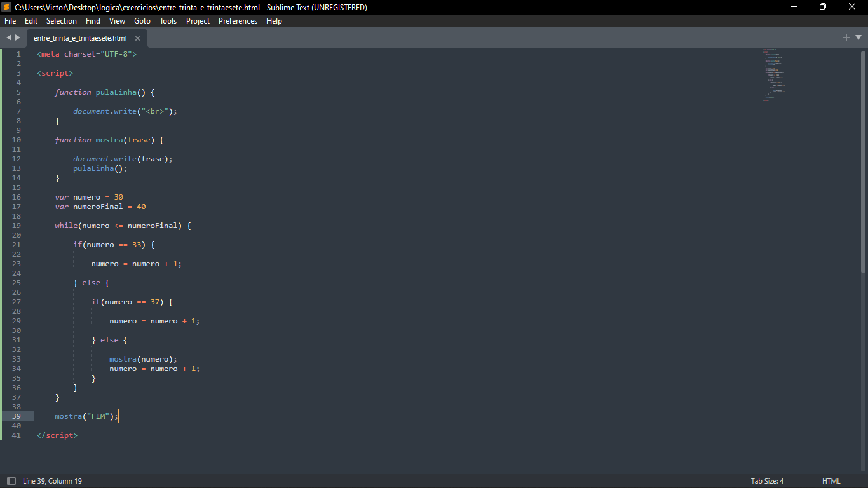This screenshot has width=868, height=488.
Task: Minimize the Sublime Text window
Action: pyautogui.click(x=794, y=7)
